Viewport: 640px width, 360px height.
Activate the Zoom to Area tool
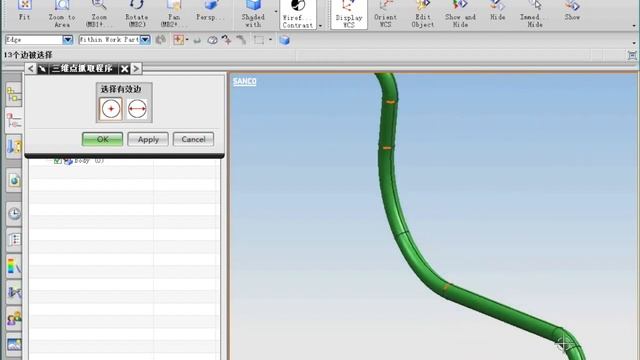pos(62,13)
